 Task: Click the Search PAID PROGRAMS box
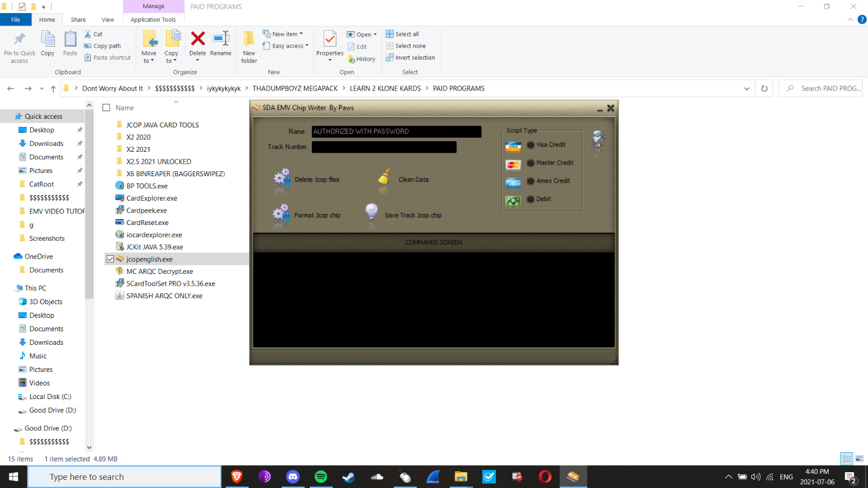(820, 88)
